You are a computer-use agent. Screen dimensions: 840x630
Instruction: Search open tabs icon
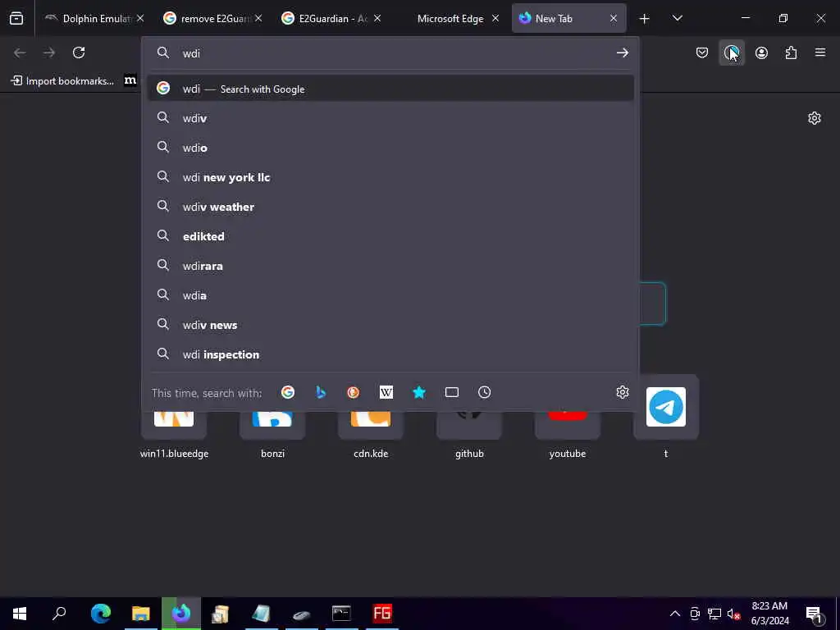(452, 392)
